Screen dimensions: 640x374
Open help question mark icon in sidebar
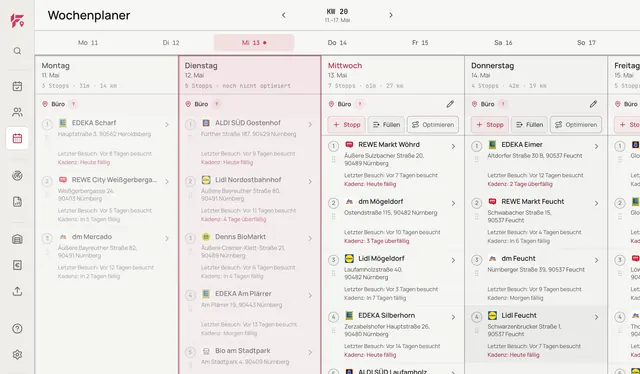17,329
